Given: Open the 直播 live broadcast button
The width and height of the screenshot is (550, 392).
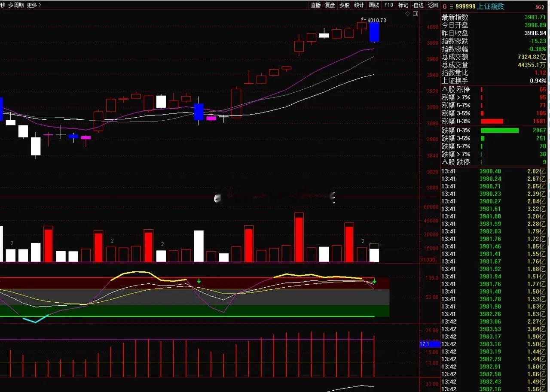Looking at the screenshot, I should click(x=316, y=5).
